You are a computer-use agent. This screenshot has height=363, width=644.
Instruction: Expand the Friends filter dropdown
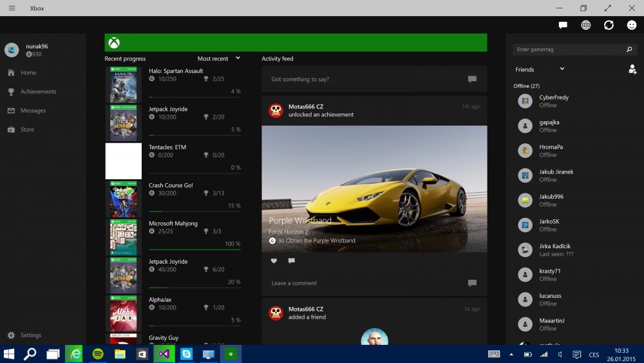(540, 69)
